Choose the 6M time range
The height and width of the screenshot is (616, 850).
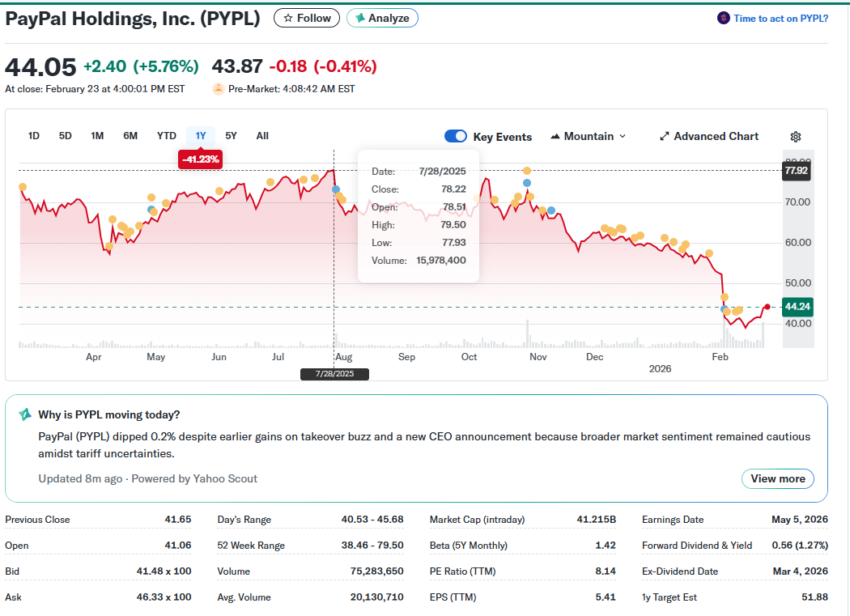[130, 136]
